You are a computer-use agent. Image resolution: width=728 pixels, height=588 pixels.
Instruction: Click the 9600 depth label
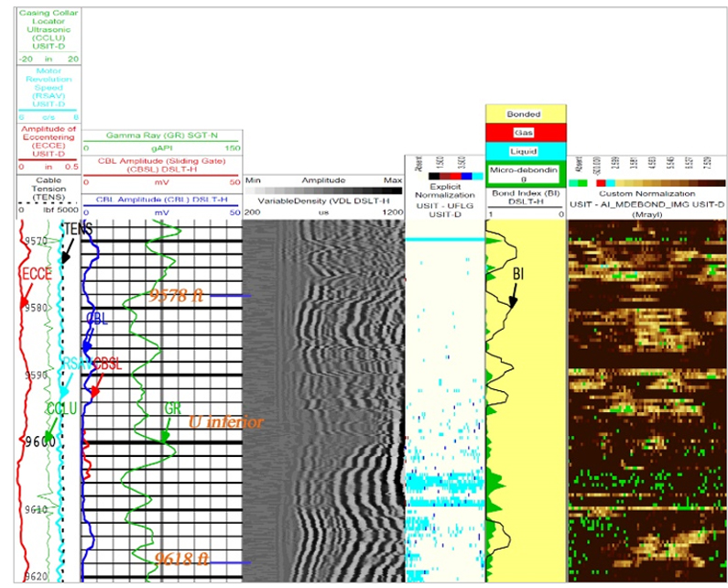[x=38, y=441]
